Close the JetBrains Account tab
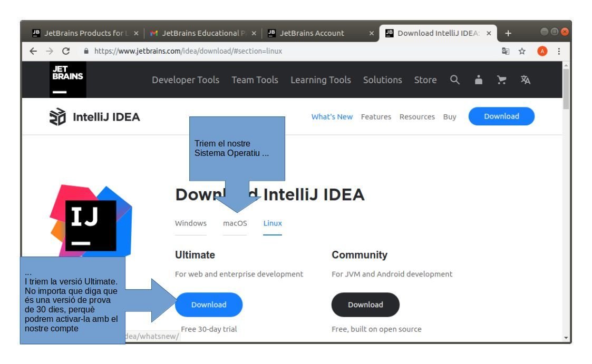This screenshot has width=592, height=364. coord(372,33)
